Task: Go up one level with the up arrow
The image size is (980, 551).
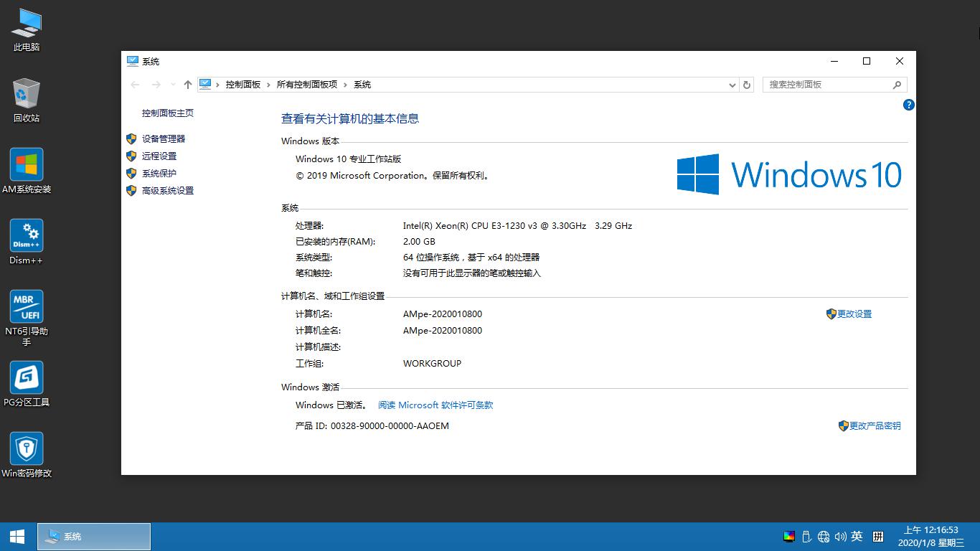Action: coord(188,85)
